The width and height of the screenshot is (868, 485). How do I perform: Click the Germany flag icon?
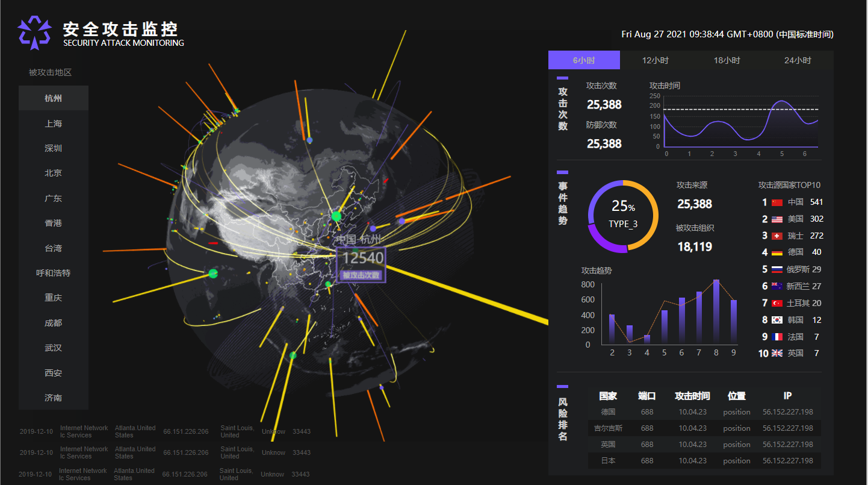[x=777, y=252]
